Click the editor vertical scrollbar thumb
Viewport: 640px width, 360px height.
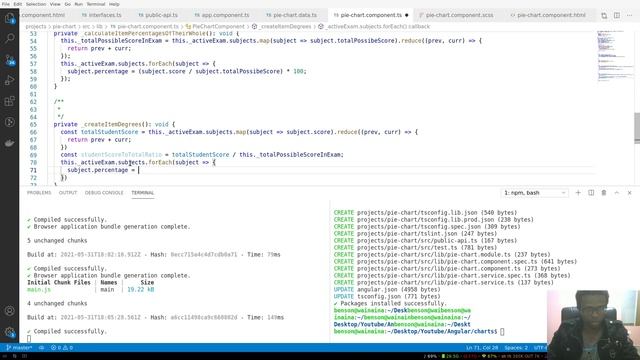click(637, 128)
